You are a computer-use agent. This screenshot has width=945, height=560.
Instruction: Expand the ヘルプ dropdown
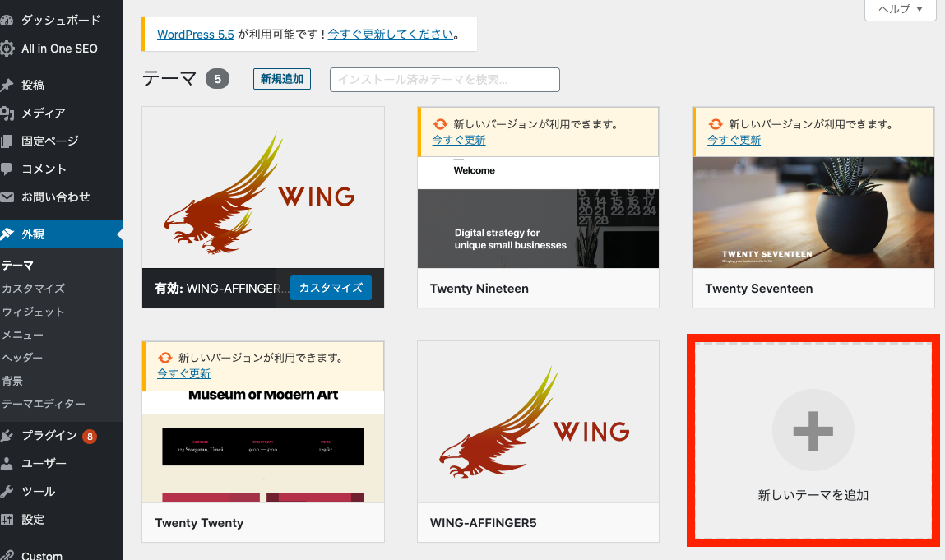[900, 11]
